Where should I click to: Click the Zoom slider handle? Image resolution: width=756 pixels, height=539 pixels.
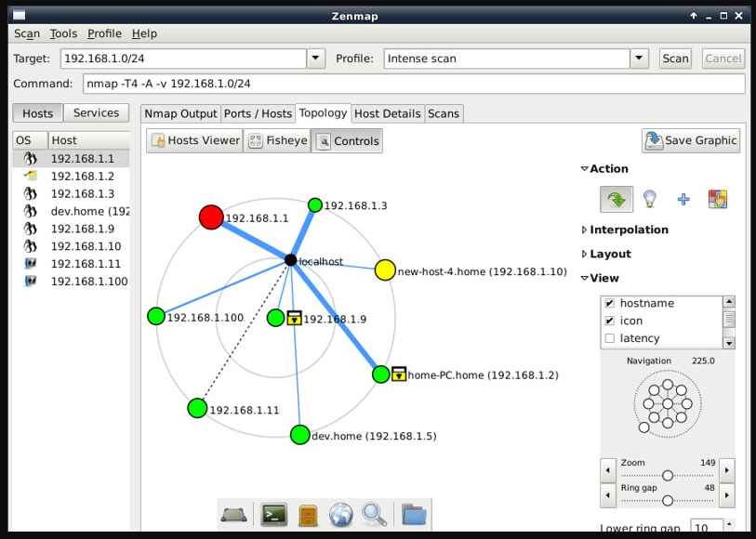[668, 476]
